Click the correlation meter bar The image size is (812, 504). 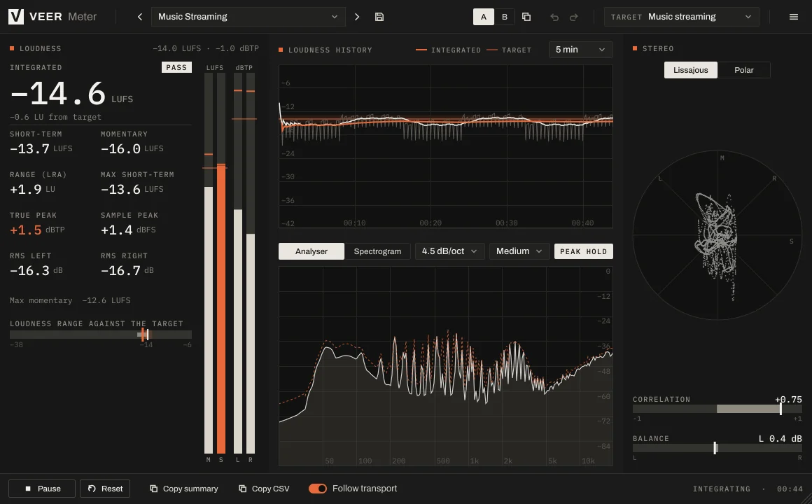pos(717,409)
